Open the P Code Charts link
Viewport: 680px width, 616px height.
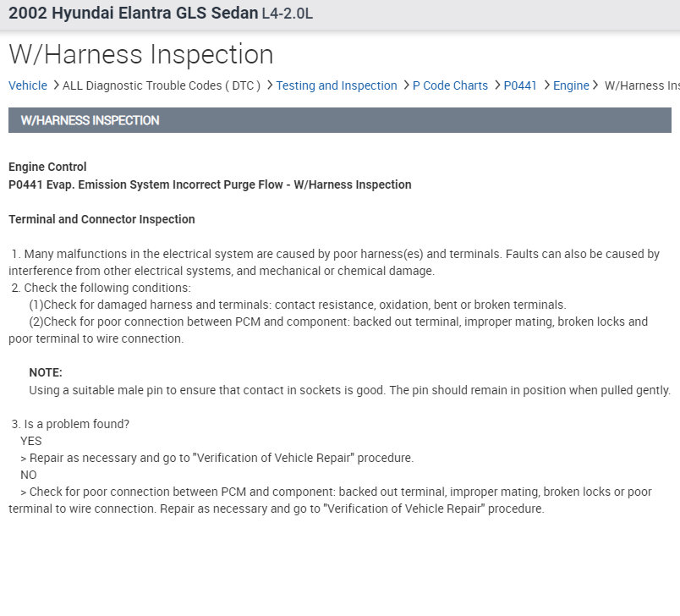(x=450, y=85)
